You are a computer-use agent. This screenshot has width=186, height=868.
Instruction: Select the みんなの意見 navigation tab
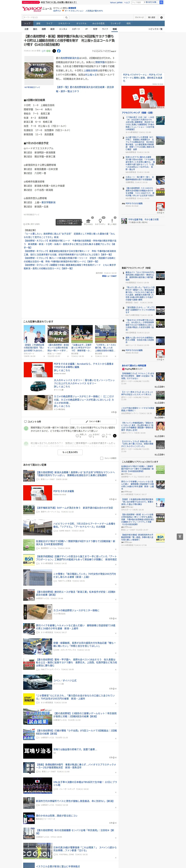coord(98,24)
